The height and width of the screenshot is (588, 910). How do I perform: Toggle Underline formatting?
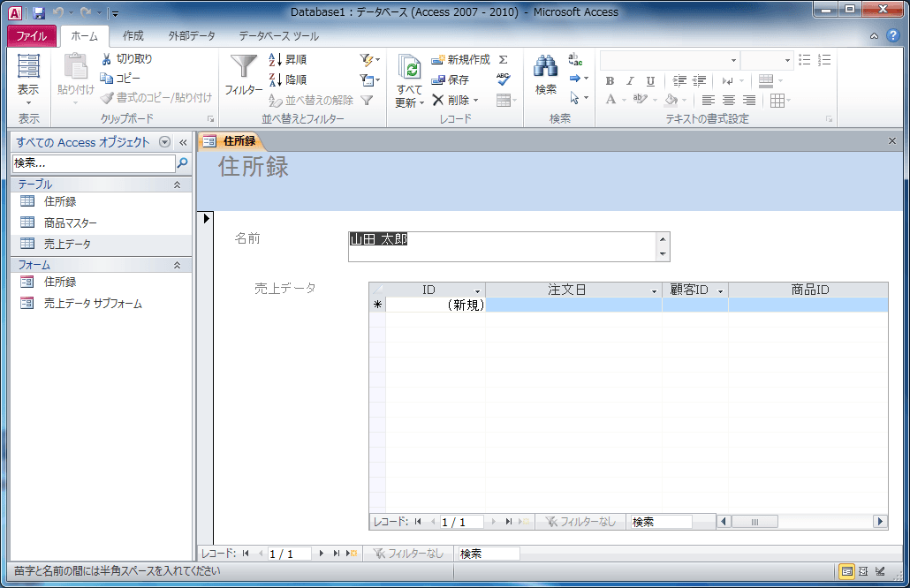(650, 80)
